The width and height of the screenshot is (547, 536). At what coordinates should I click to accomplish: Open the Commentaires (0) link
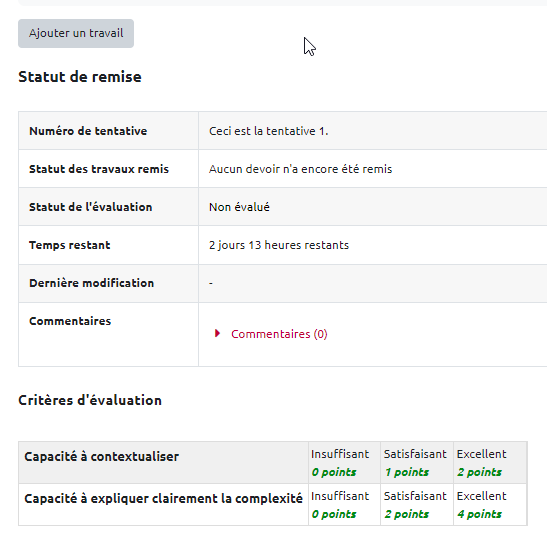click(279, 334)
